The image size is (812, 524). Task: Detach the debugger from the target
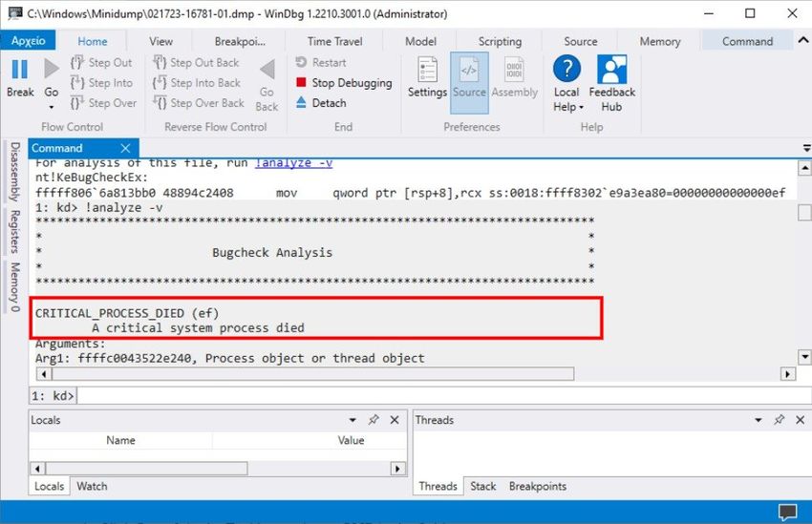[x=321, y=103]
